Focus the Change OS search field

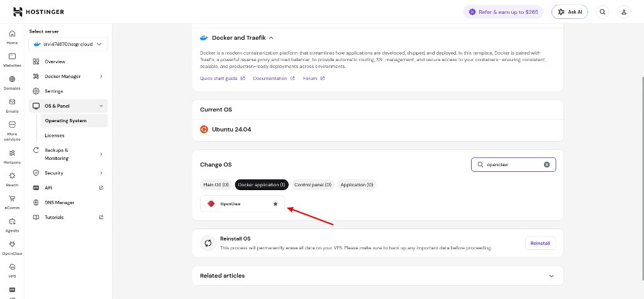(x=513, y=164)
